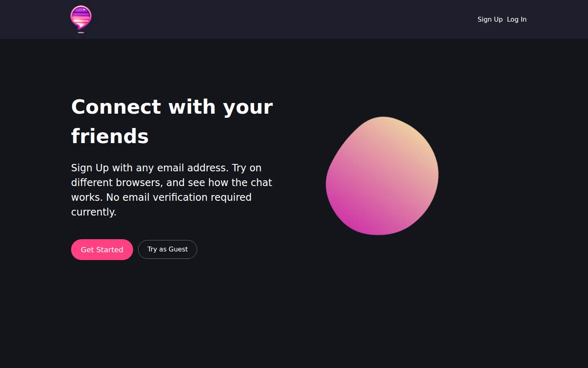Click the email sign-up description text

171,189
